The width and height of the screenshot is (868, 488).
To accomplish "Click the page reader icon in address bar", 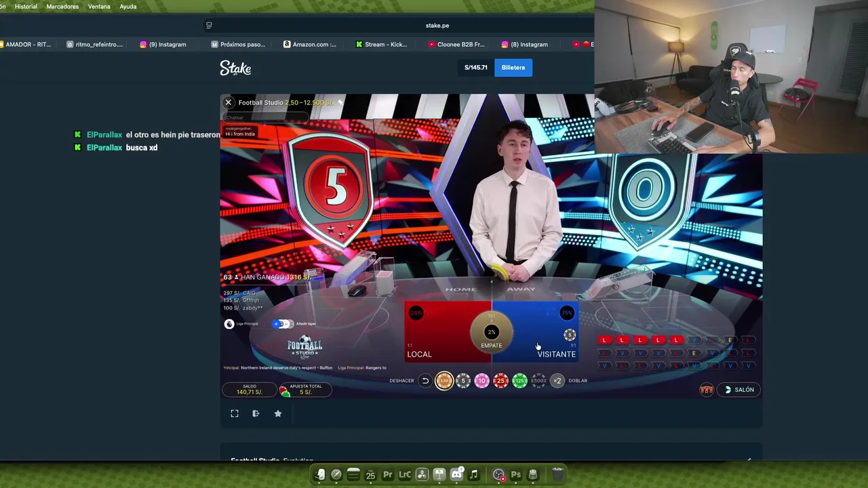I will tap(209, 25).
